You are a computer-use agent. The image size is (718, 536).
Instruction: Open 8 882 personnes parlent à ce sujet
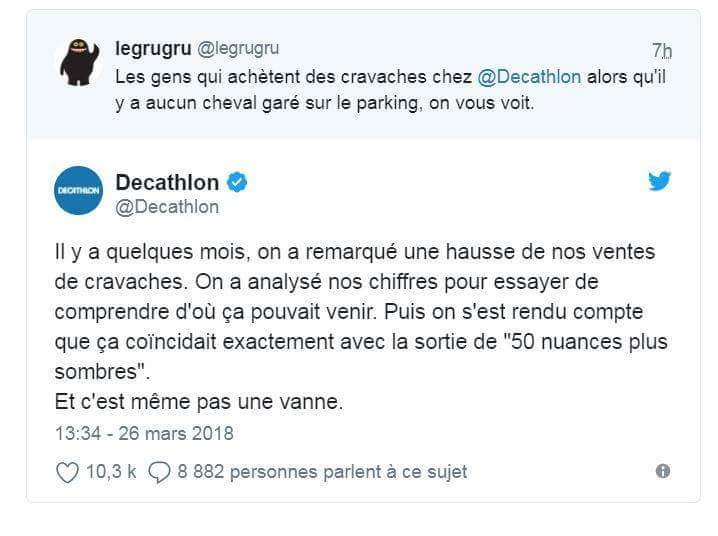tap(322, 472)
